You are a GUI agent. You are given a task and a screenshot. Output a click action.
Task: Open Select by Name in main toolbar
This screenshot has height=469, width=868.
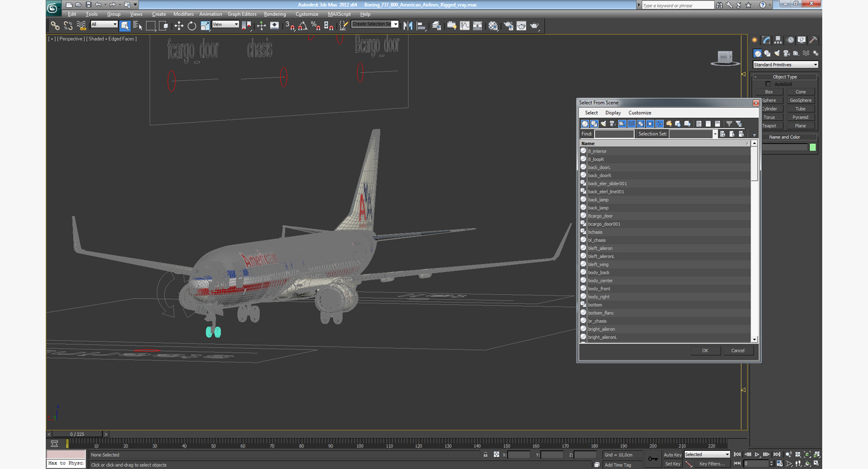point(138,25)
